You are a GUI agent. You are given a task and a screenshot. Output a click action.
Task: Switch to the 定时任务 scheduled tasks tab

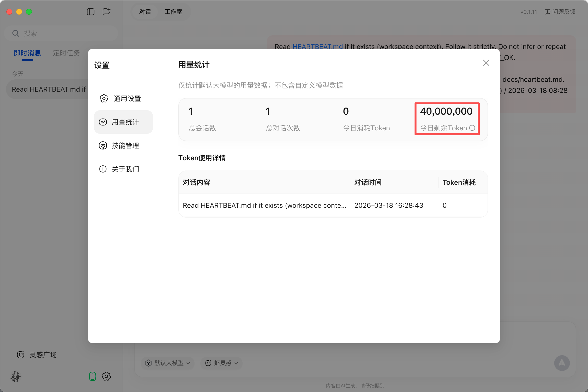click(66, 53)
